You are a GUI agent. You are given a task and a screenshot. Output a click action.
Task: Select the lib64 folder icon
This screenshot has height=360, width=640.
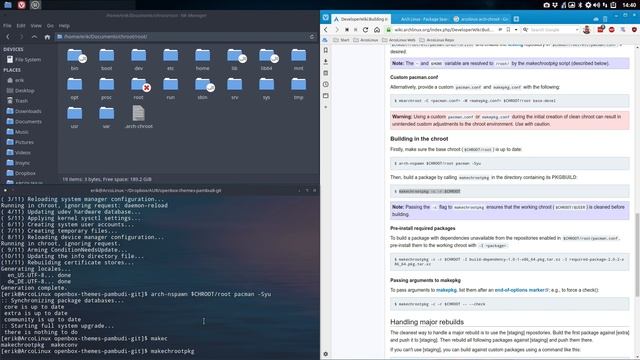(267, 56)
